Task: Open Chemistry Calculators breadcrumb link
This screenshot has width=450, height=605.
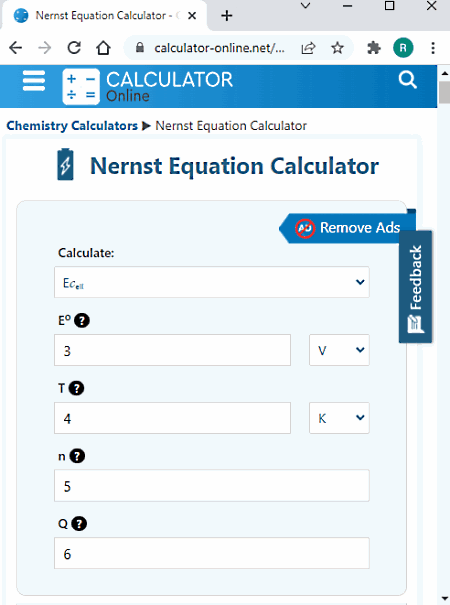Action: [72, 125]
